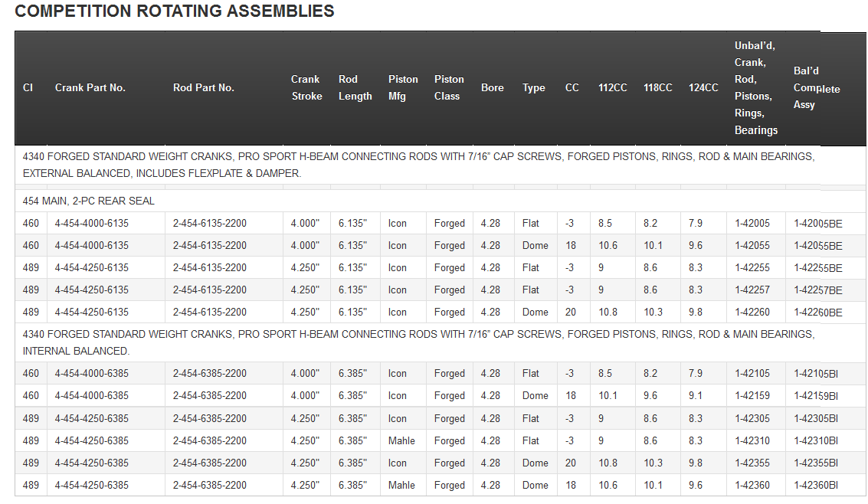Select the Bore column header
This screenshot has width=868, height=504.
coord(492,88)
